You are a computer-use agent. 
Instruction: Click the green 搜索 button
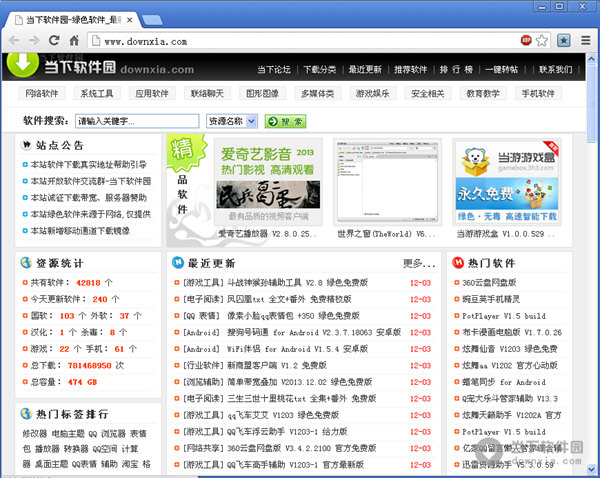tap(285, 122)
